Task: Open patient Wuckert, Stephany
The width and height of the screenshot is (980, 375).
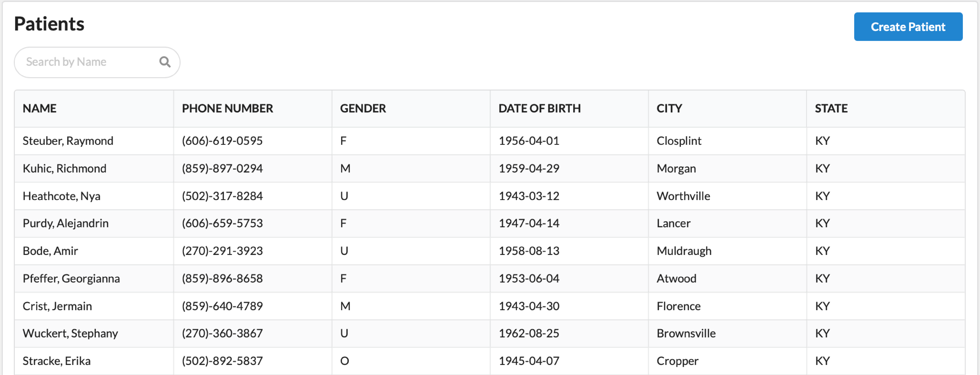Action: click(x=70, y=334)
